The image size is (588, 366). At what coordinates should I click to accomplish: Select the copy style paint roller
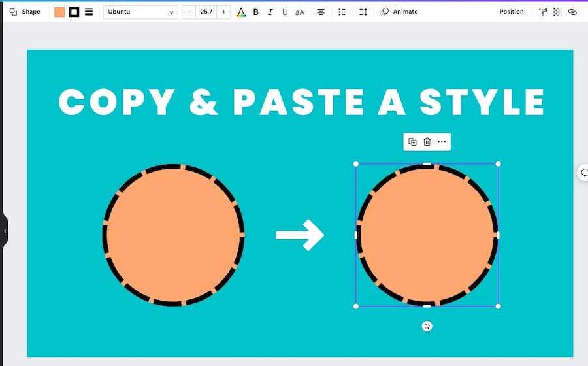[x=543, y=12]
